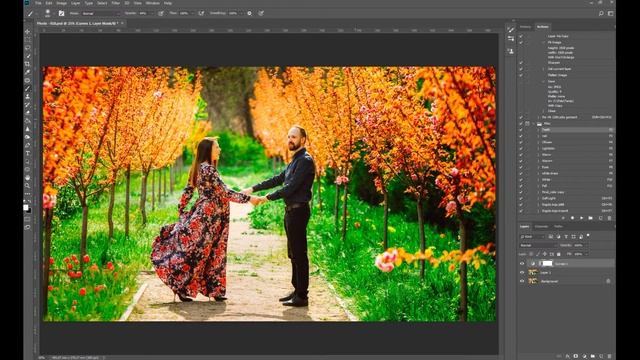
Task: Open the Filter menu
Action: tap(116, 3)
